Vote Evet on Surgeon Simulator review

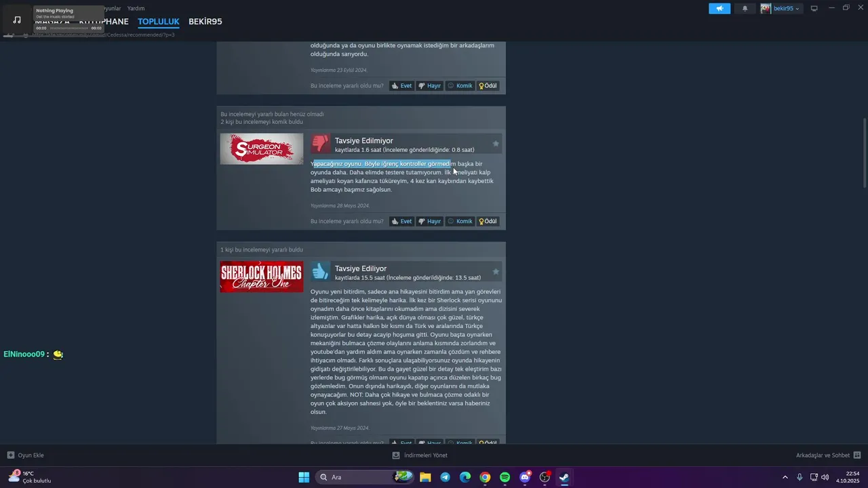pyautogui.click(x=401, y=222)
